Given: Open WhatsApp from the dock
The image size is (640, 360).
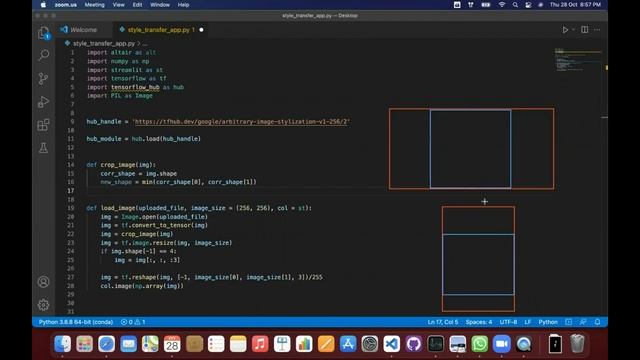Looking at the screenshot, I should (x=480, y=344).
